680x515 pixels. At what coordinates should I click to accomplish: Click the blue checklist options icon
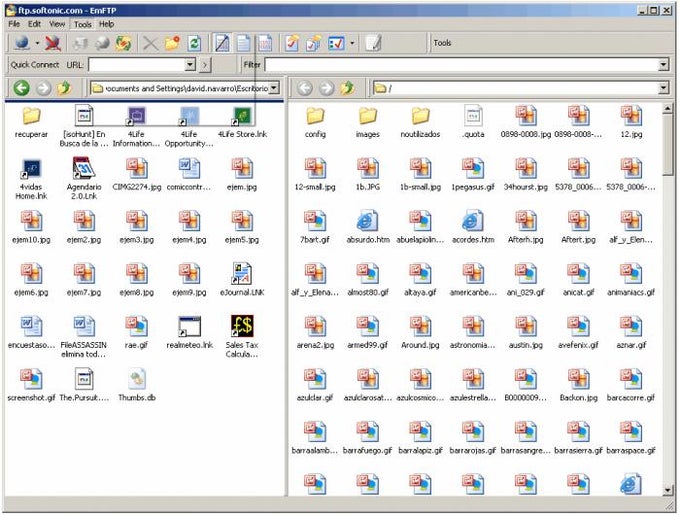[x=337, y=43]
